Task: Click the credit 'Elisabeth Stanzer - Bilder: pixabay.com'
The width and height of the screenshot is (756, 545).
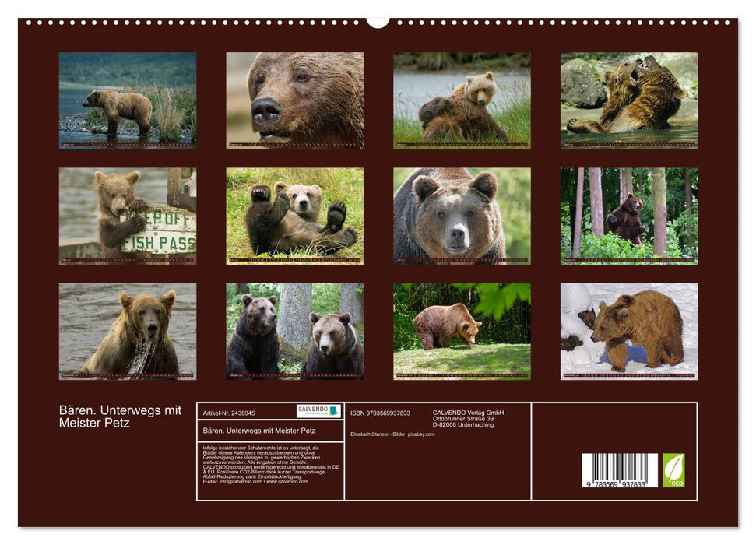Action: [392, 434]
